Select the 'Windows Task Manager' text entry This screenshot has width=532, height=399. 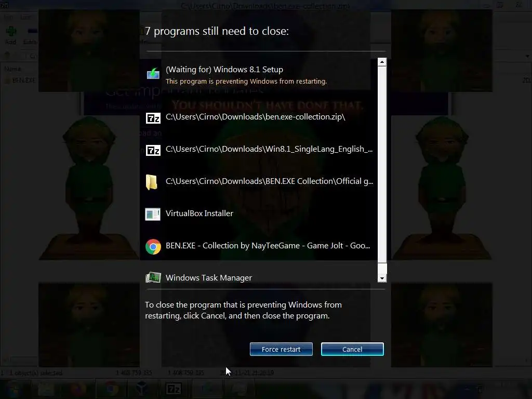pos(209,278)
